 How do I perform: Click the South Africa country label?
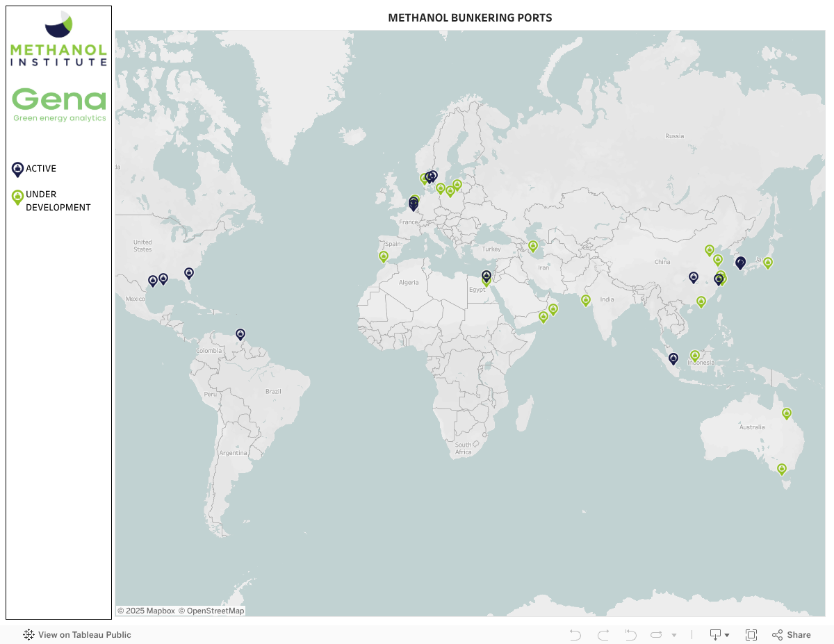(x=463, y=448)
